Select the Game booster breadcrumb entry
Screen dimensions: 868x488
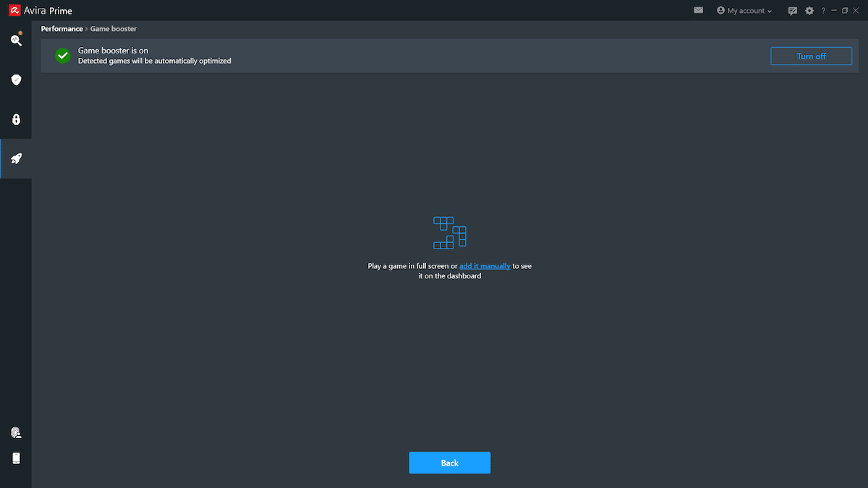click(113, 28)
